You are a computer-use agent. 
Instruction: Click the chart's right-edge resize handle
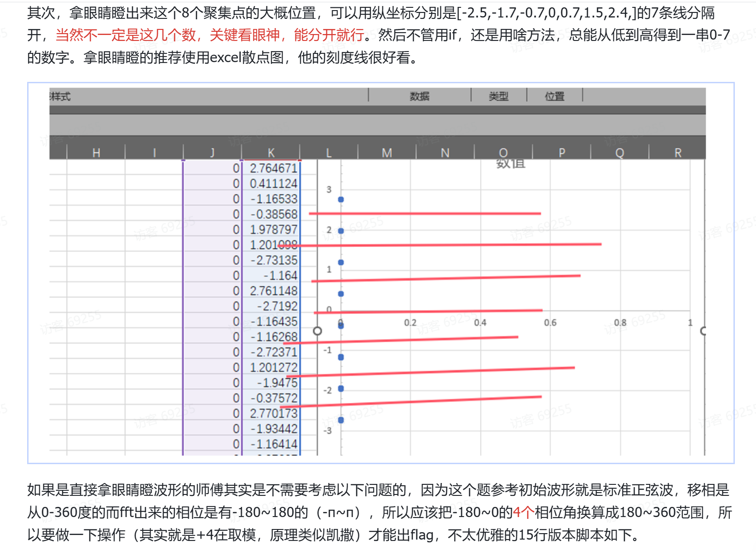(704, 331)
